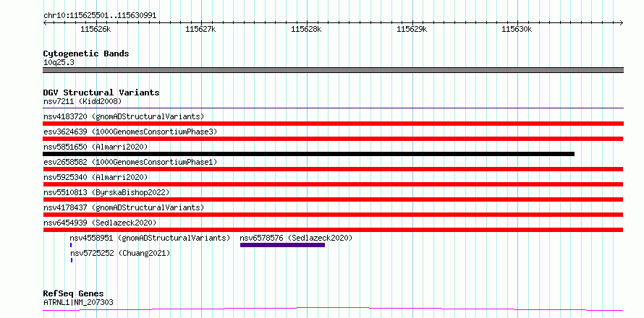Select the red nsv5925340 variant bar
Viewport: 644px width, 318px height.
tap(333, 184)
